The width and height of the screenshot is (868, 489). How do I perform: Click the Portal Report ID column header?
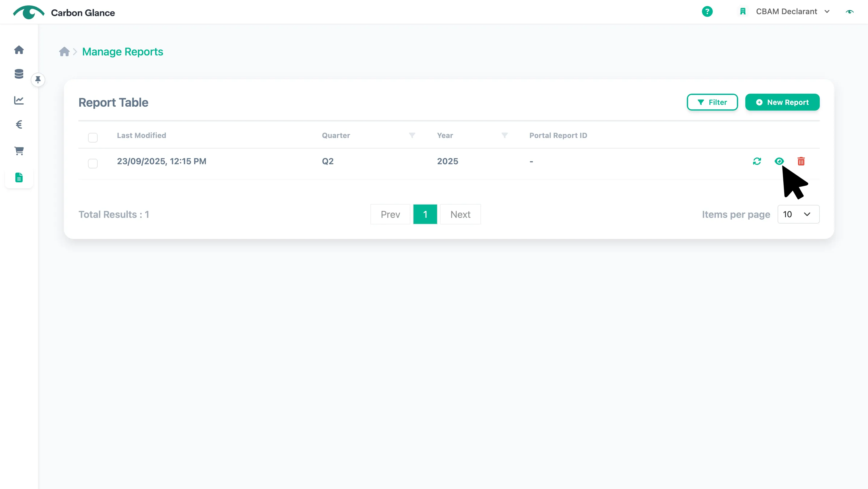tap(558, 135)
